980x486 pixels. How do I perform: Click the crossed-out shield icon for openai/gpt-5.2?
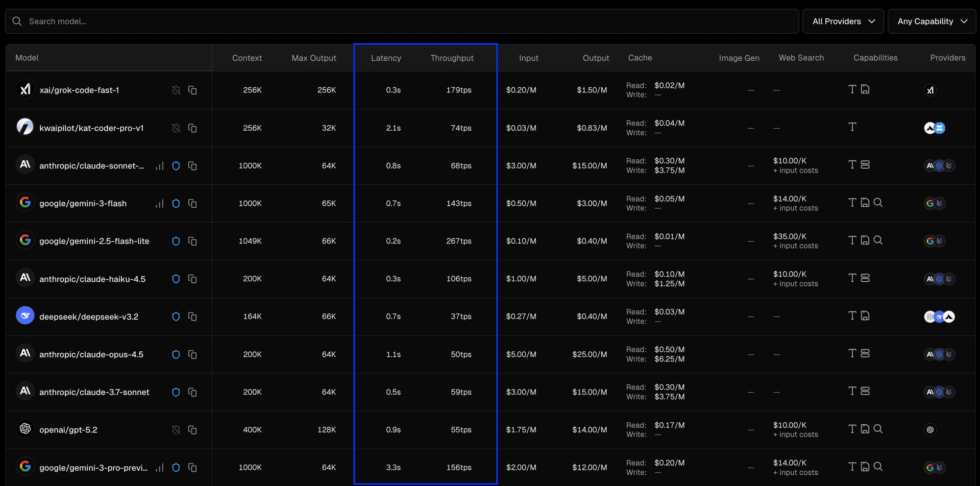176,430
